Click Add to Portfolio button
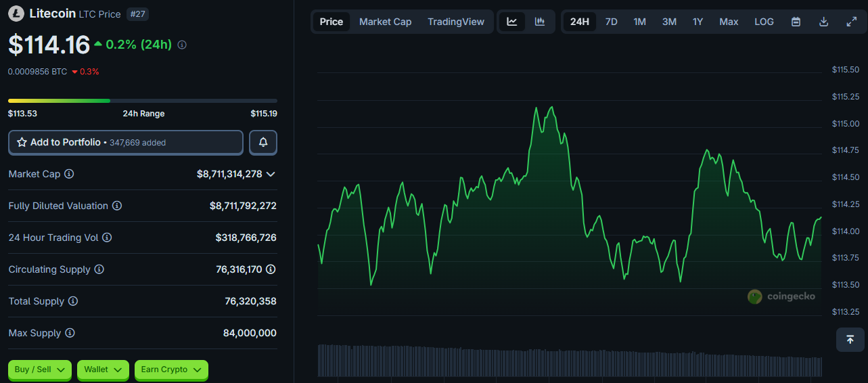Viewport: 868px width, 383px height. click(x=126, y=143)
